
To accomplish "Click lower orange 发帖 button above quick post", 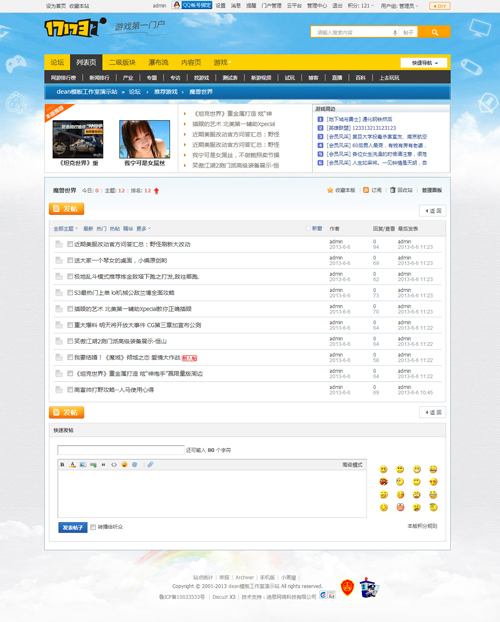I will (x=66, y=412).
